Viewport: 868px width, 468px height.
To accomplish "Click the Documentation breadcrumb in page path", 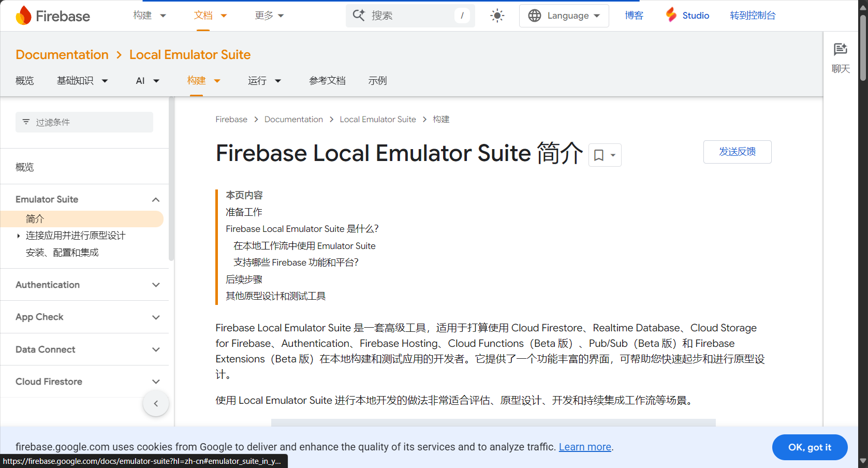I will click(x=293, y=119).
